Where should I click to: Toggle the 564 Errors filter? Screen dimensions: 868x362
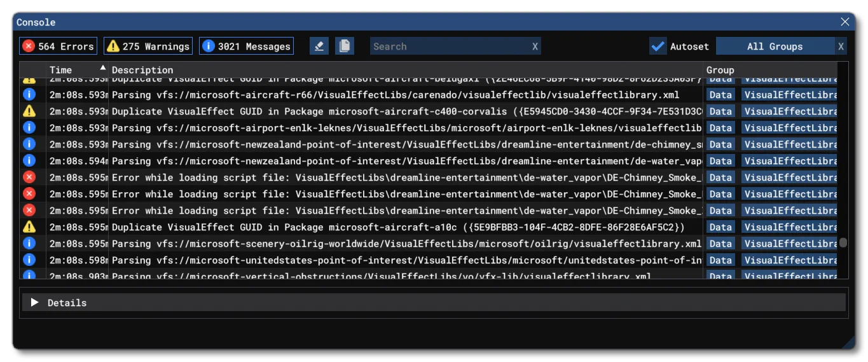tap(58, 46)
